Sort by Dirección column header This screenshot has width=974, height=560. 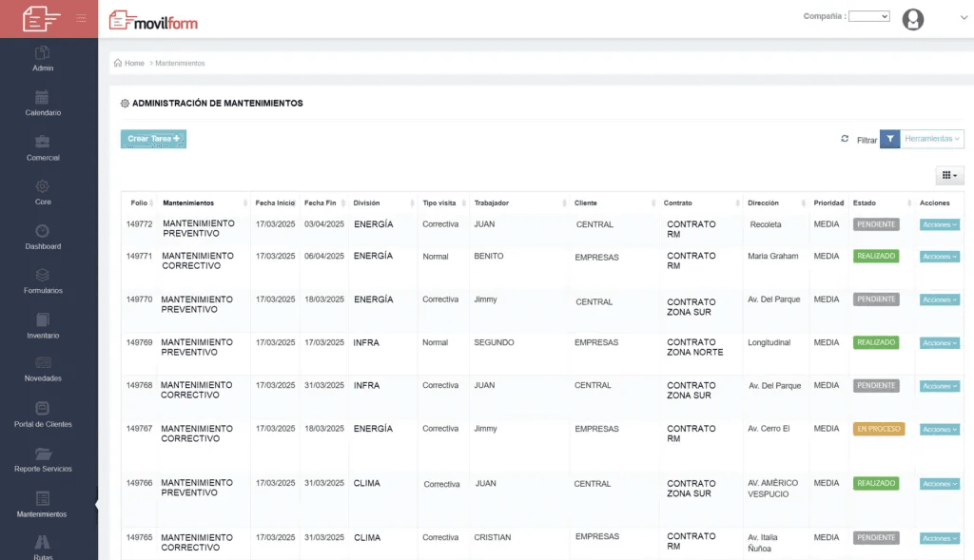click(775, 203)
